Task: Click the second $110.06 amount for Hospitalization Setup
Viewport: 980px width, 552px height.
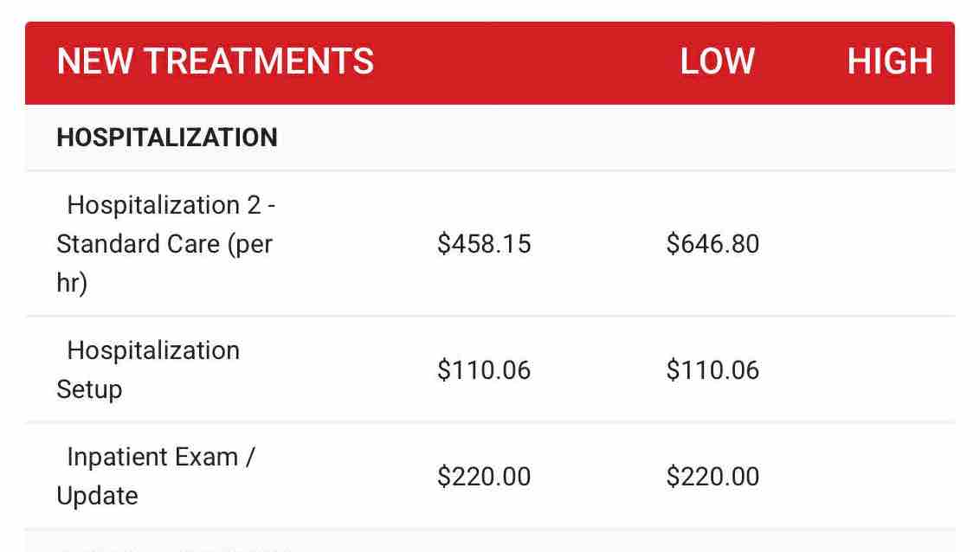Action: coord(712,370)
